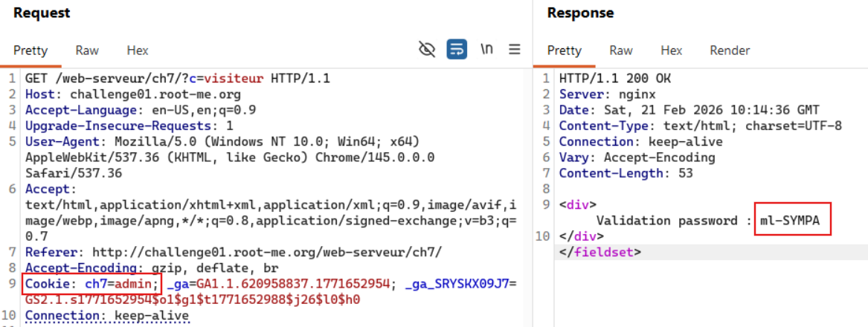Select the Request Pretty tab
The width and height of the screenshot is (868, 327).
pos(30,51)
